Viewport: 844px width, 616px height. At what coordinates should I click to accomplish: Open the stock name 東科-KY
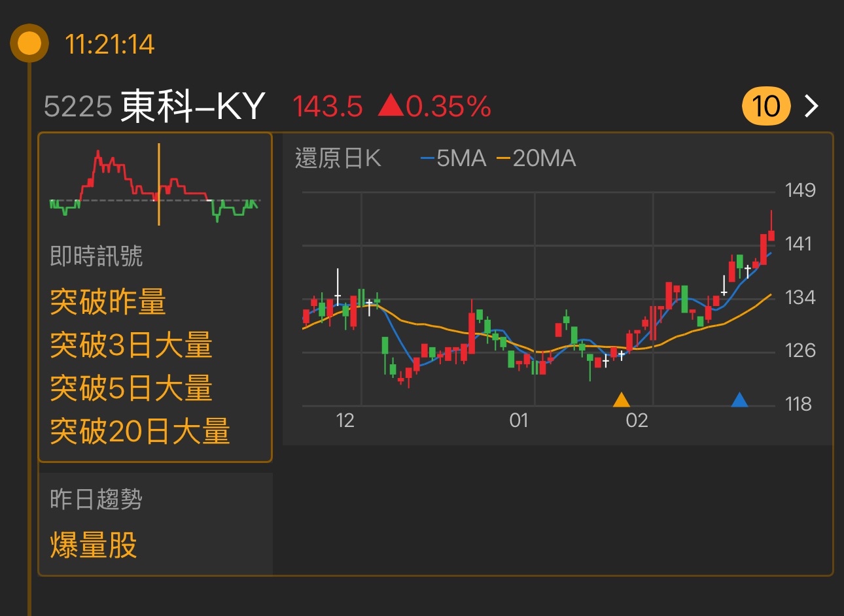click(193, 105)
